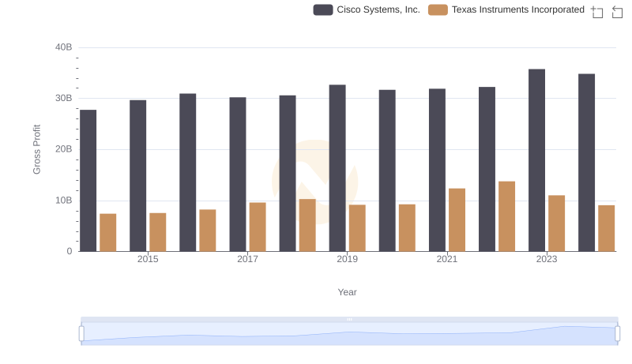This screenshot has width=632, height=364.
Task: Click the Year axis title
Action: 347,292
